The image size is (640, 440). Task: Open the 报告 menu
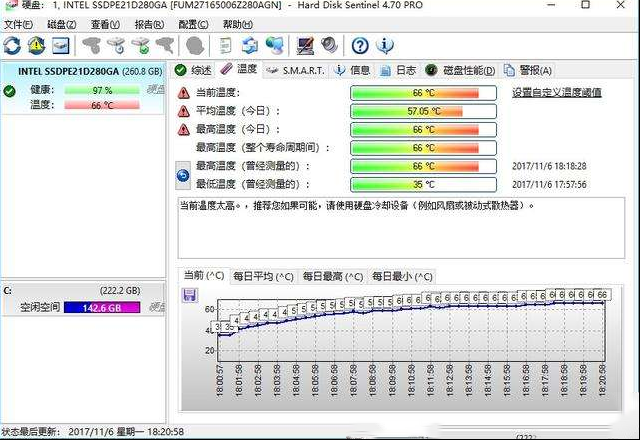click(149, 24)
